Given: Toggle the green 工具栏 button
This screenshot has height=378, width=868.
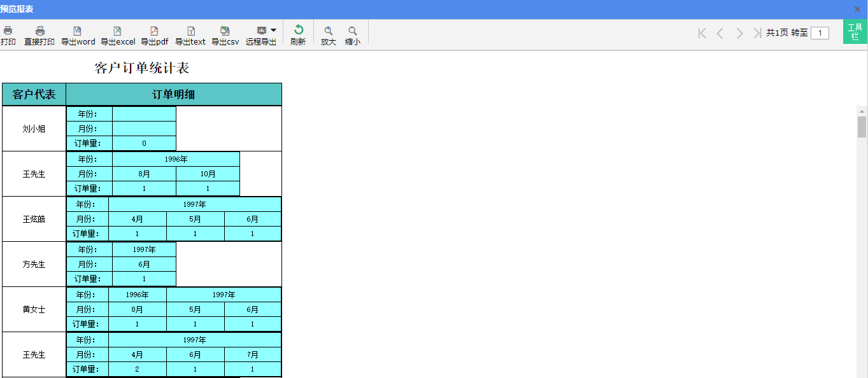Looking at the screenshot, I should [855, 32].
